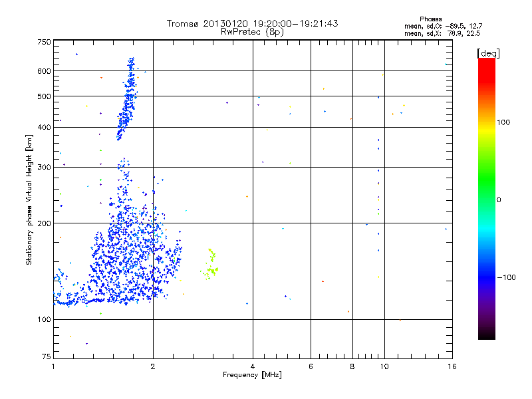Click the x-axis tick label '16'
Viewport: 532px width, 399px height.
(452, 366)
